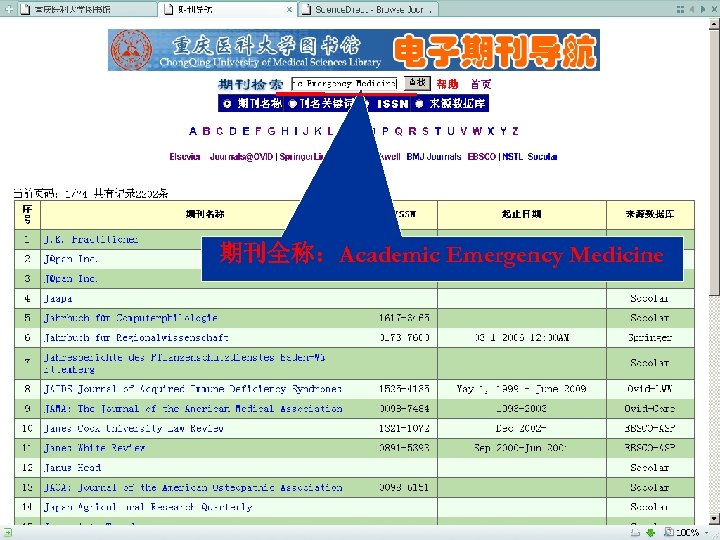Image resolution: width=720 pixels, height=540 pixels.
Task: Click ISSN cell 0098-7484
Action: 405,408
